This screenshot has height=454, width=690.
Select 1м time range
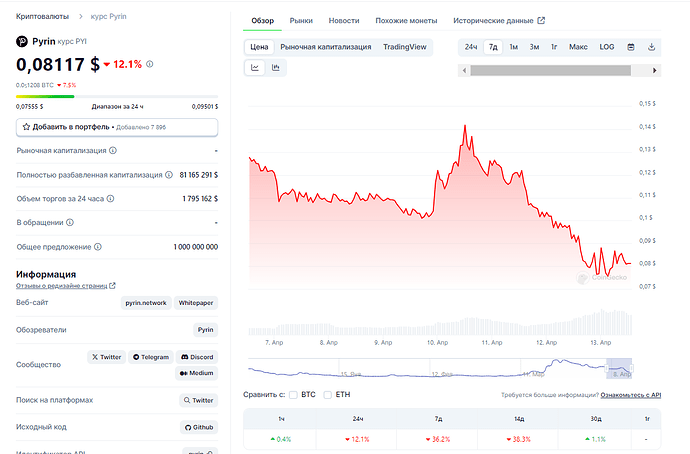(x=514, y=47)
